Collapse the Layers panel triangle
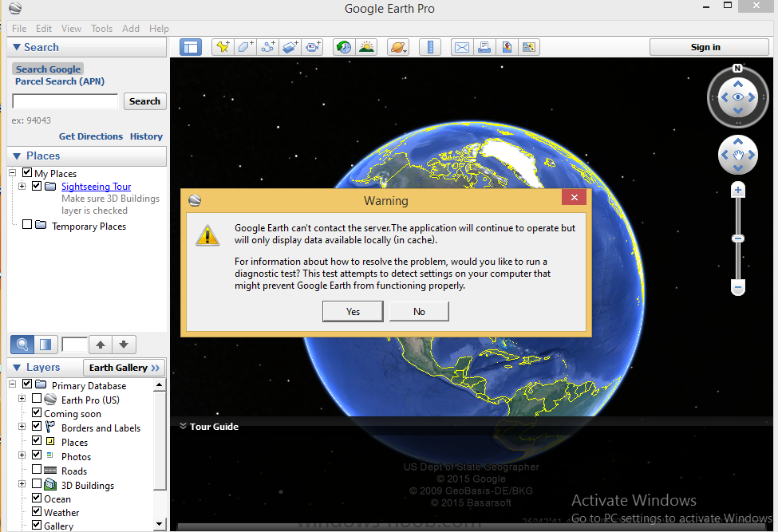The width and height of the screenshot is (778, 532). coord(17,368)
